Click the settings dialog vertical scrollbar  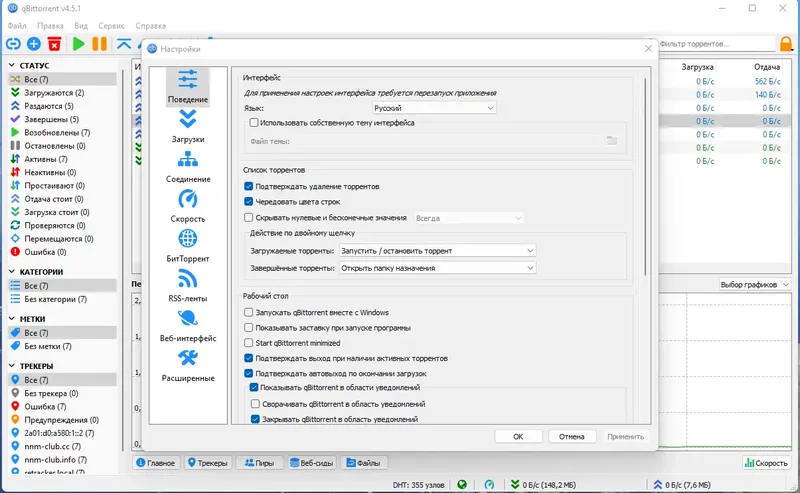(x=645, y=177)
